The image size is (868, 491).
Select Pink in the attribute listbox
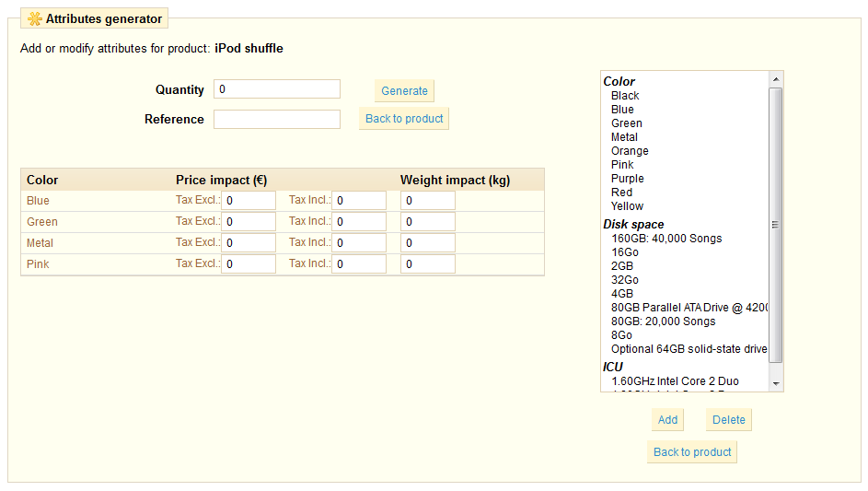pos(622,165)
